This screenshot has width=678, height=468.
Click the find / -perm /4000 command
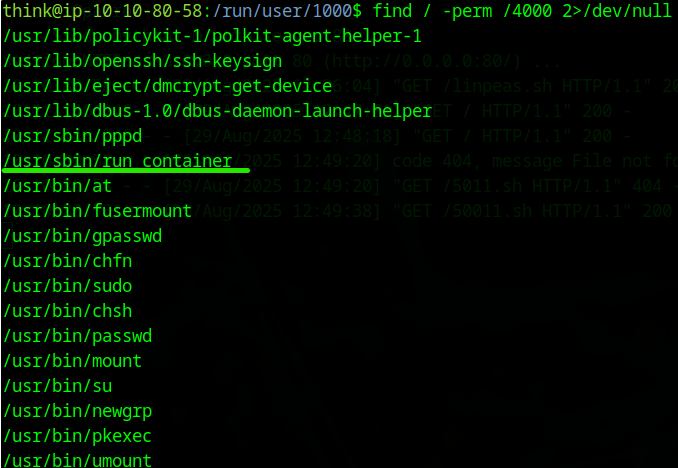524,12
